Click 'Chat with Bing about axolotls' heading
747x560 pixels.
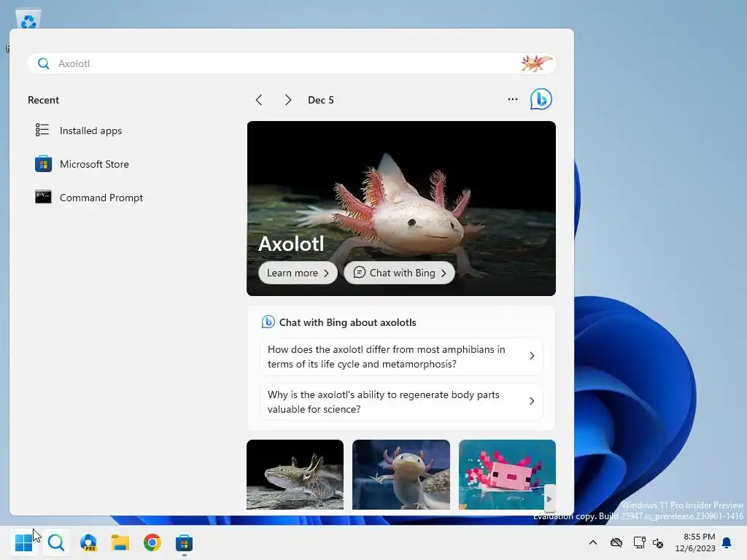pos(347,322)
